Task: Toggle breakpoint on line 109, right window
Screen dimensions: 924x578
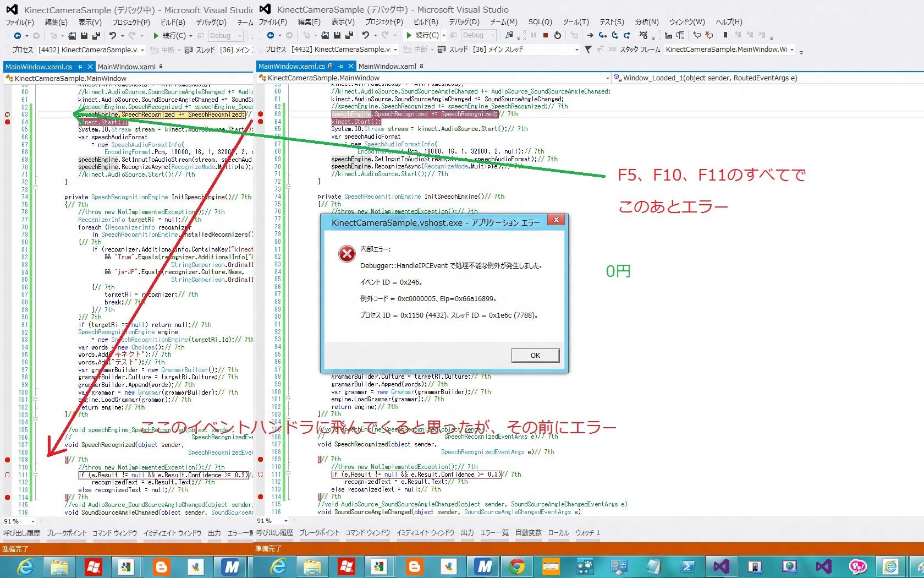Action: click(261, 459)
